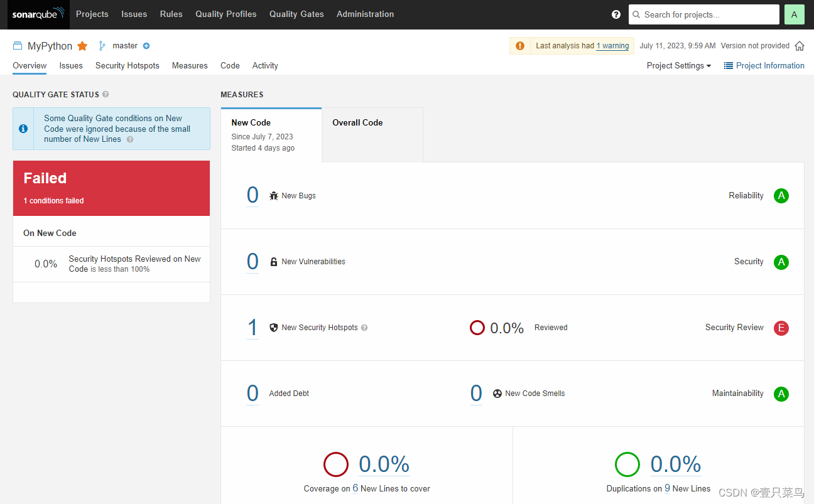Click the bug icon beside New Bugs
This screenshot has height=504, width=814.
click(x=274, y=196)
